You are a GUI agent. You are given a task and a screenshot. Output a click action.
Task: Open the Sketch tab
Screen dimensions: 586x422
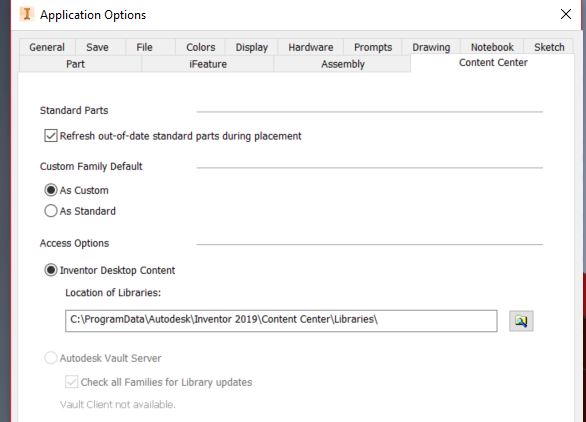coord(549,47)
